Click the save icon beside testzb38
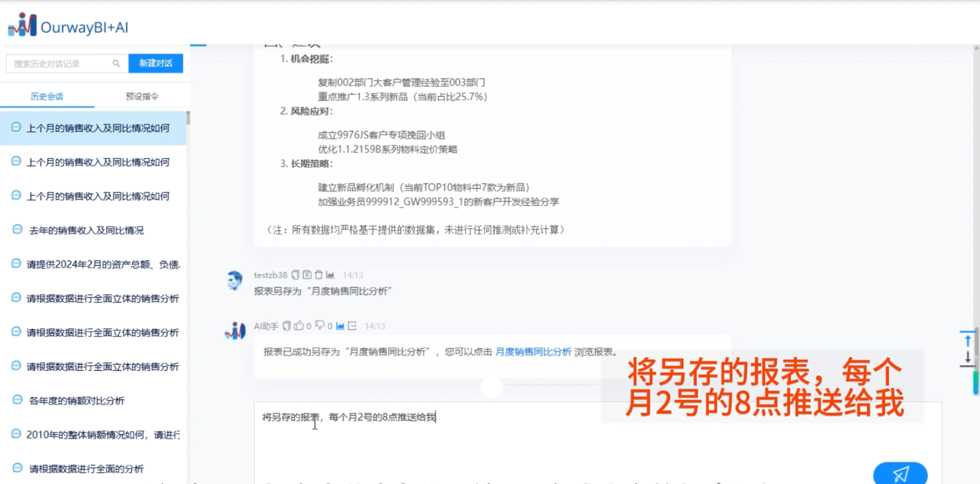Image resolution: width=980 pixels, height=484 pixels. click(307, 274)
